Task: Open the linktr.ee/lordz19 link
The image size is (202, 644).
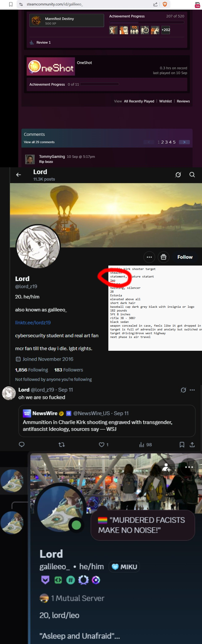Action: (x=33, y=322)
